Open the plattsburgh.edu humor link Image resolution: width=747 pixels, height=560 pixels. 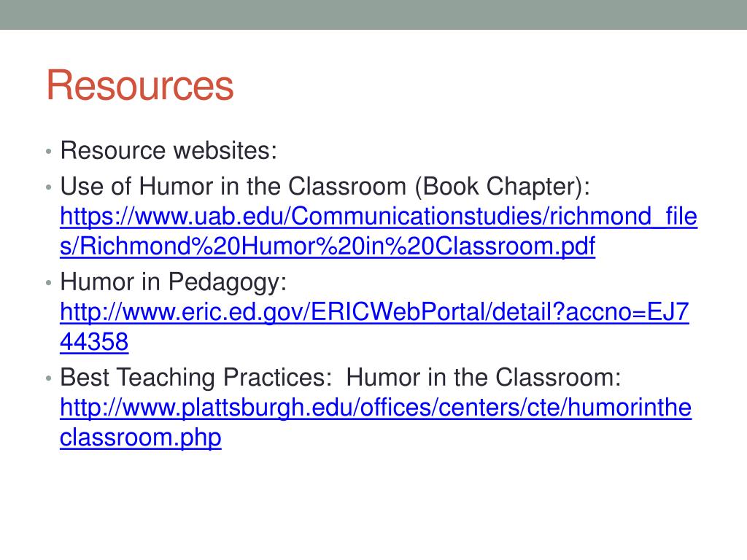pyautogui.click(x=376, y=408)
